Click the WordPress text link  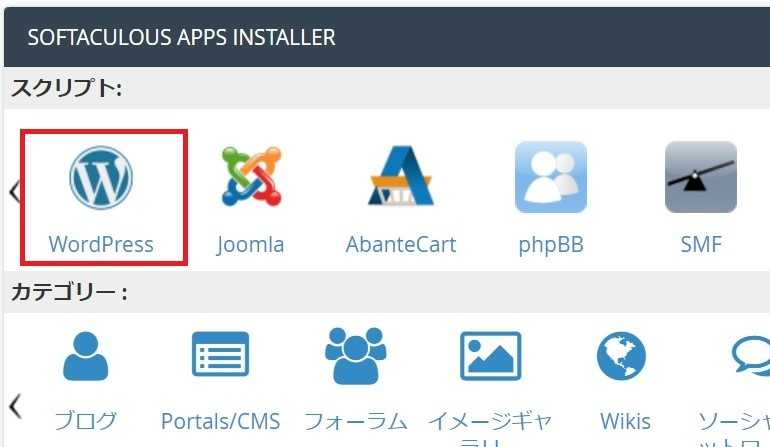point(101,244)
